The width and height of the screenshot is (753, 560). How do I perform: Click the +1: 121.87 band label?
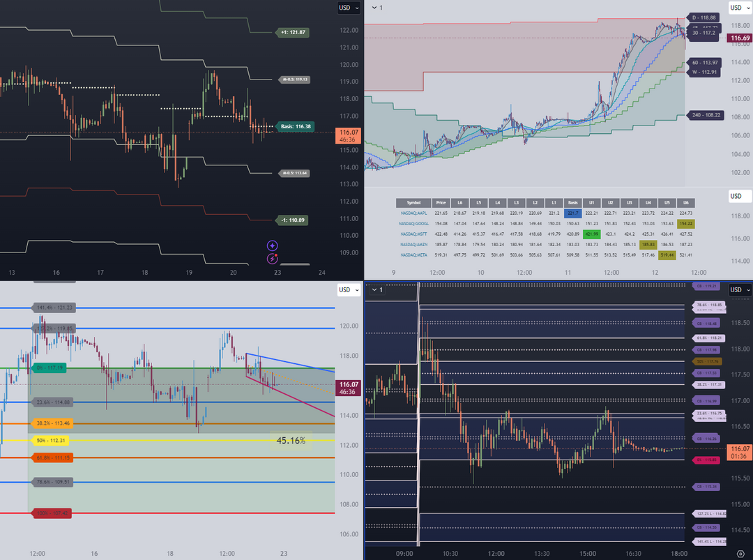292,32
